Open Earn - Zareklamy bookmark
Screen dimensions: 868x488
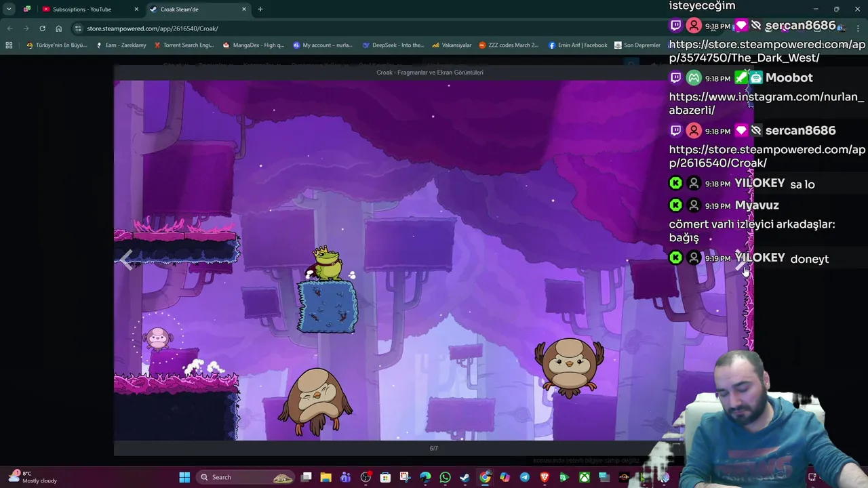tap(121, 45)
